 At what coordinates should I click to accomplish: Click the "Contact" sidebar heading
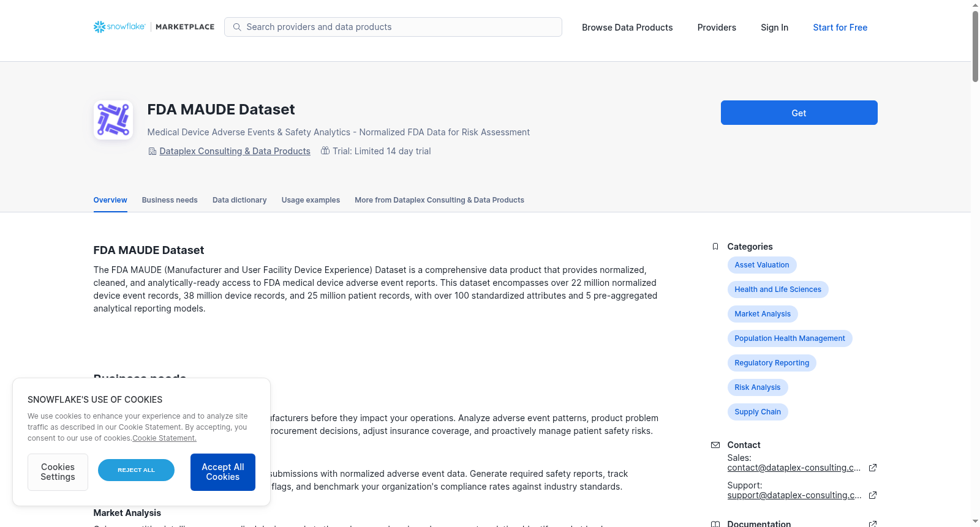(x=744, y=445)
